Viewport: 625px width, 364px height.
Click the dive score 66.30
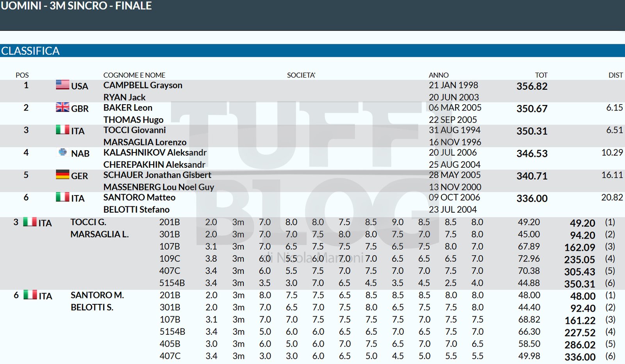(529, 332)
